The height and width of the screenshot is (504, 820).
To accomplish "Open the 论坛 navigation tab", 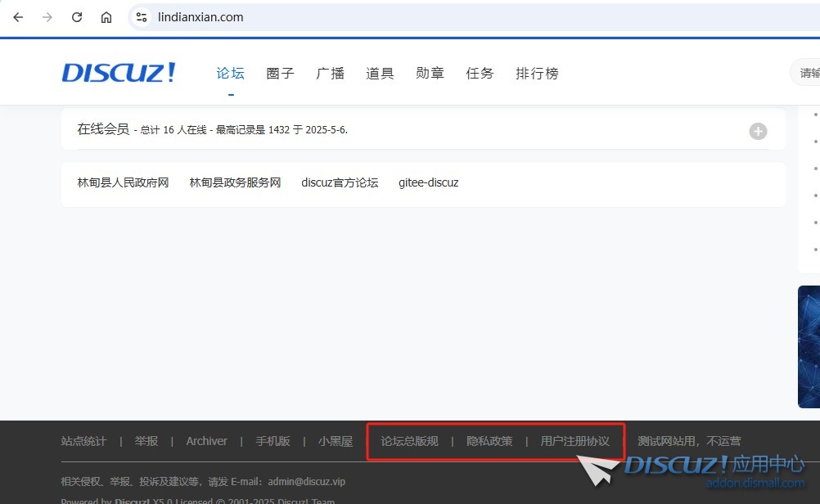I will 230,73.
